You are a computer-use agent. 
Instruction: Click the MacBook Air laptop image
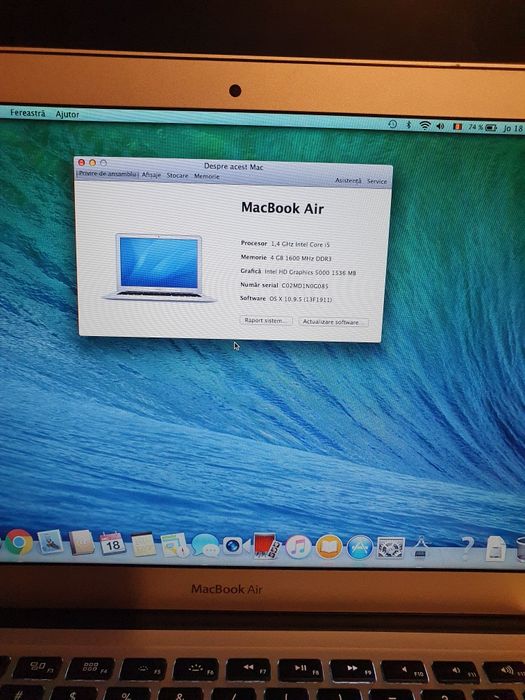click(159, 268)
